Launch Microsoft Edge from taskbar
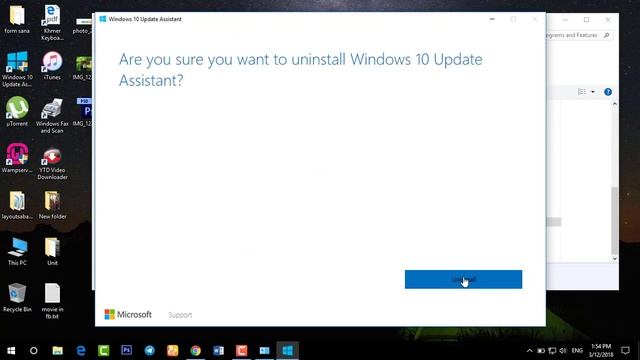 point(81,351)
